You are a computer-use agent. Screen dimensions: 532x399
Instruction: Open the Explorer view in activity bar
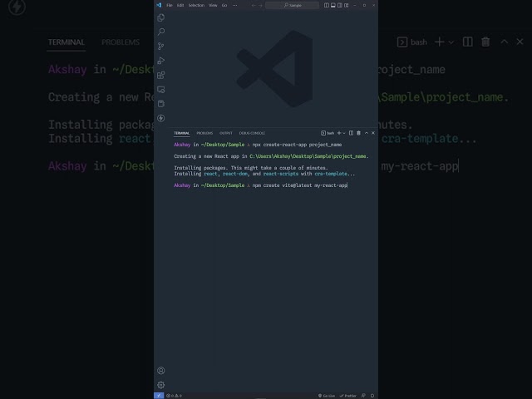coord(160,17)
